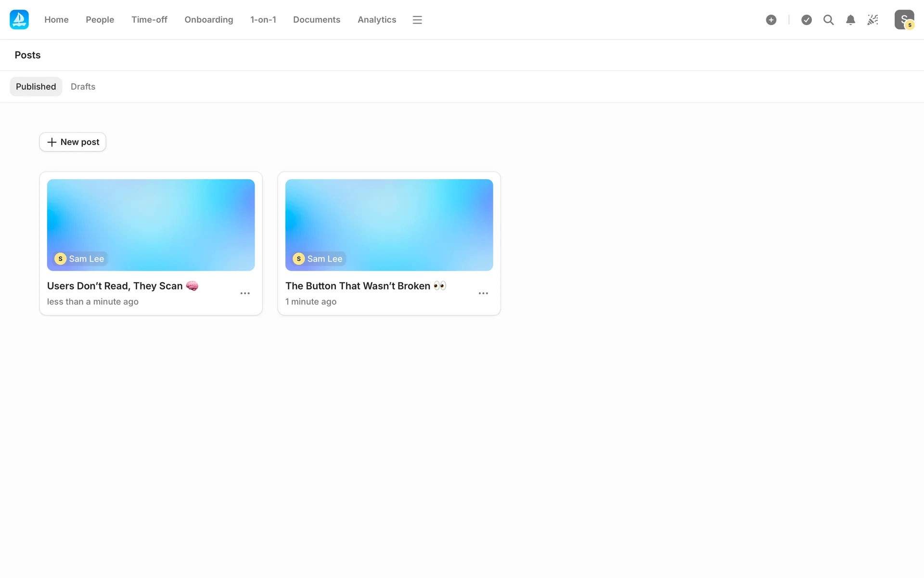Open the Documents section
The height and width of the screenshot is (578, 924).
[316, 20]
